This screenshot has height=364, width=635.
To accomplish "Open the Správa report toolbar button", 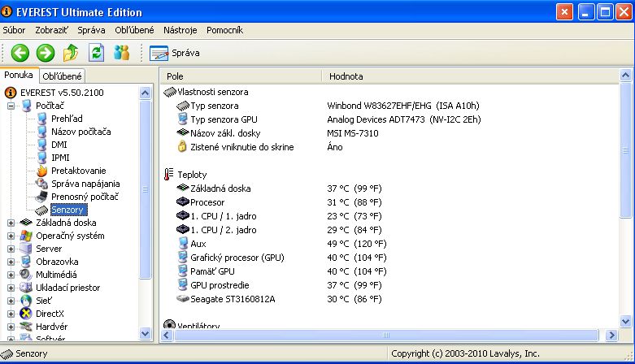I will pos(175,53).
